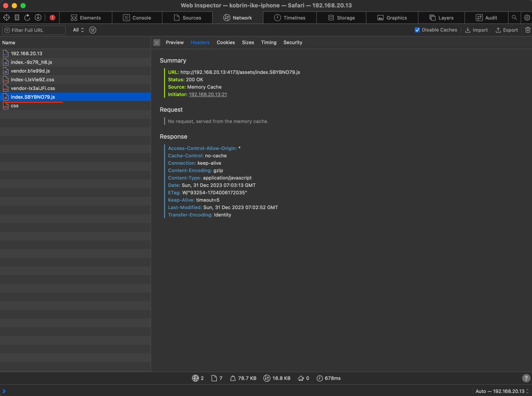Click the Name column header

(75, 43)
